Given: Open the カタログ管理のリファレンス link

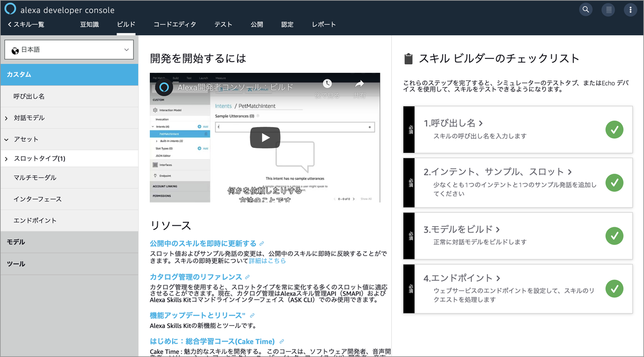Looking at the screenshot, I should (196, 277).
